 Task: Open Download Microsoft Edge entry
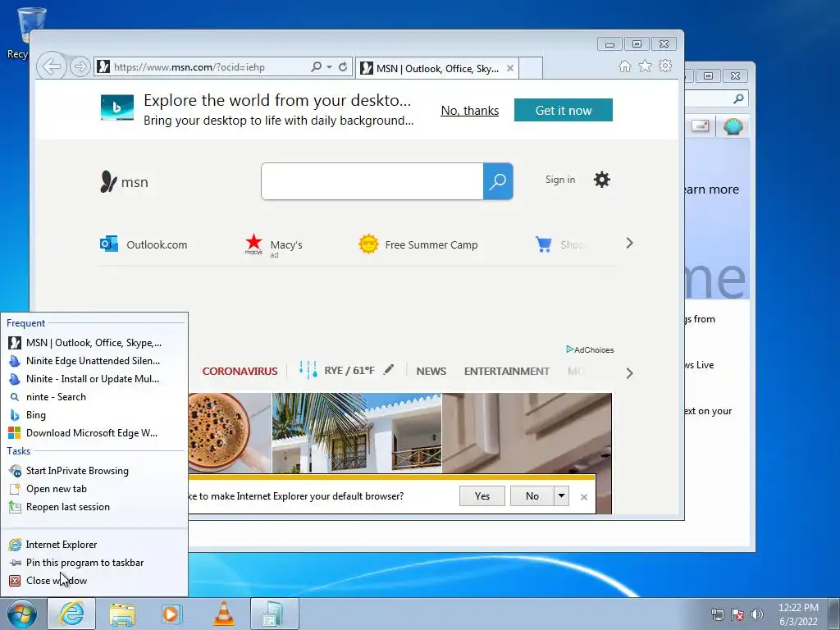click(x=94, y=433)
